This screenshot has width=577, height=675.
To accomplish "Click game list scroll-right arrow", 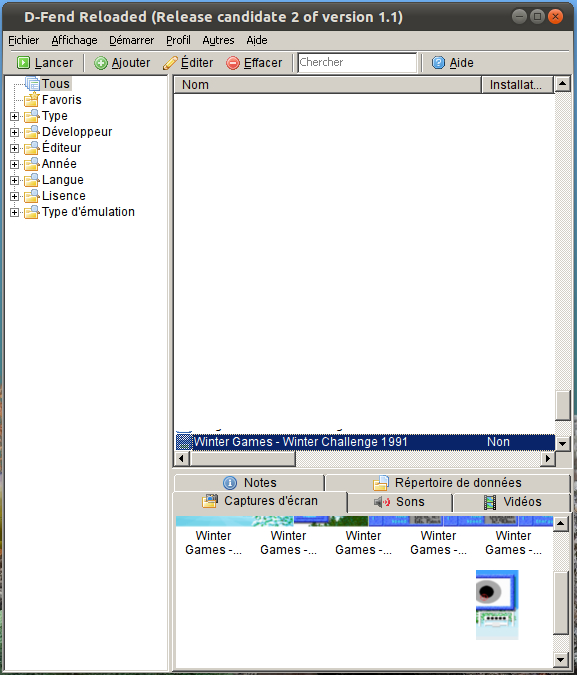I will click(547, 458).
